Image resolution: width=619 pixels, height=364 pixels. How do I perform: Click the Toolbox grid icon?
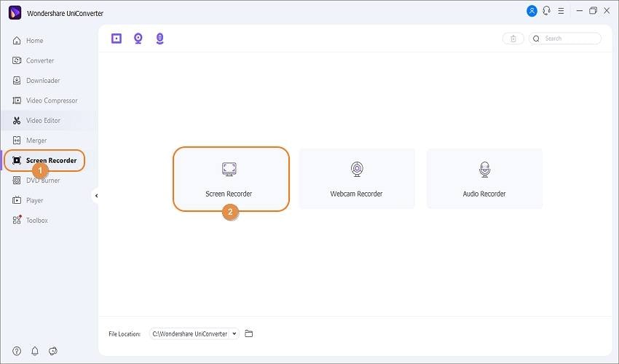pos(17,220)
